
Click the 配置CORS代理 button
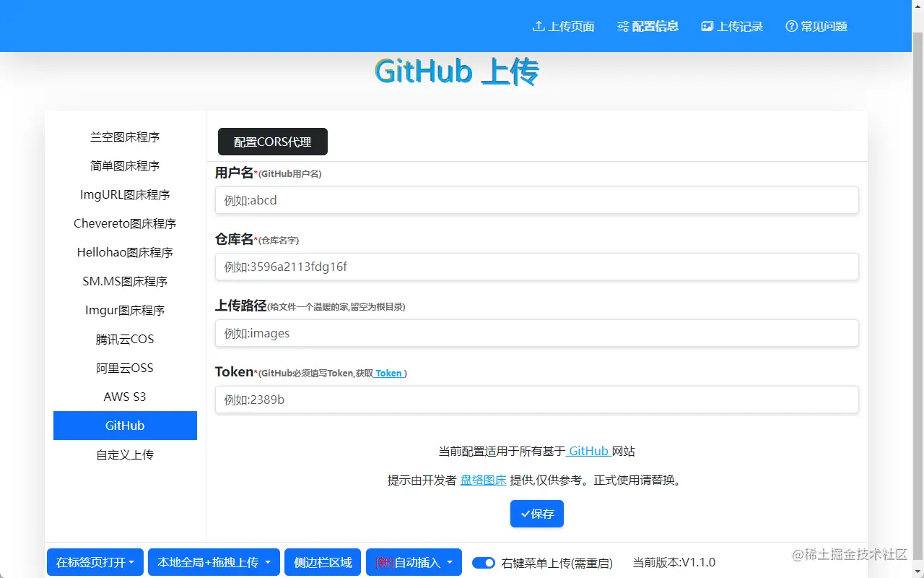click(x=272, y=142)
